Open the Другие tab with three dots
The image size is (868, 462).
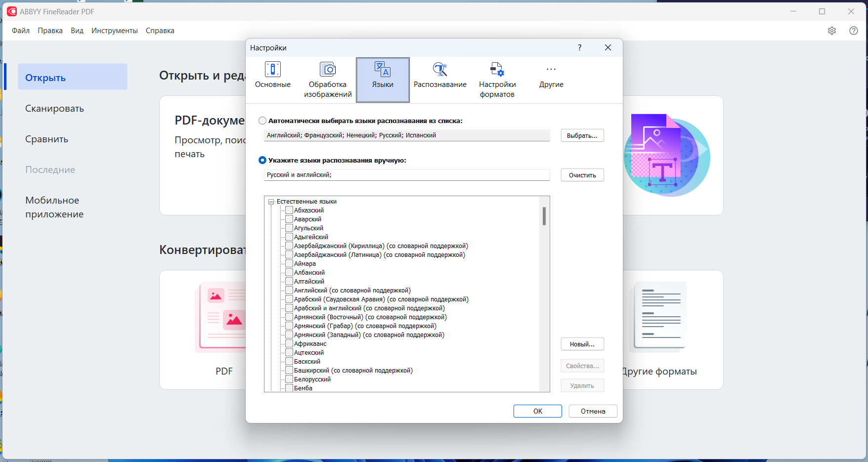(551, 80)
